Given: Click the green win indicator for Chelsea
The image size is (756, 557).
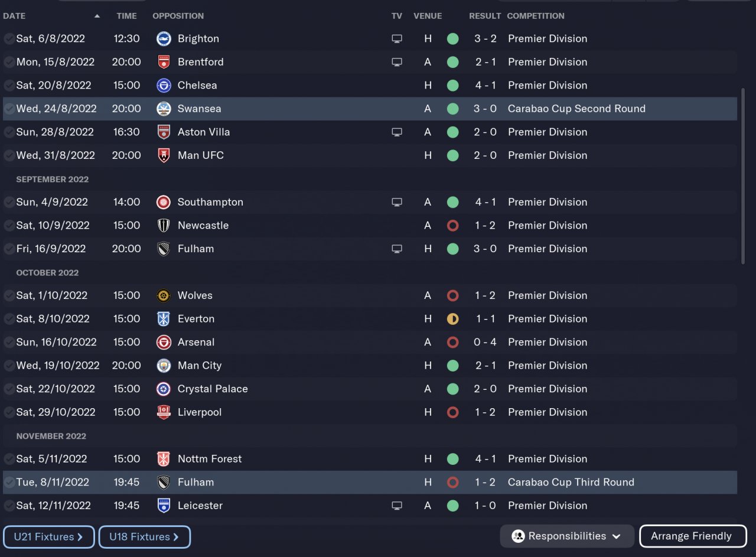Looking at the screenshot, I should tap(452, 86).
